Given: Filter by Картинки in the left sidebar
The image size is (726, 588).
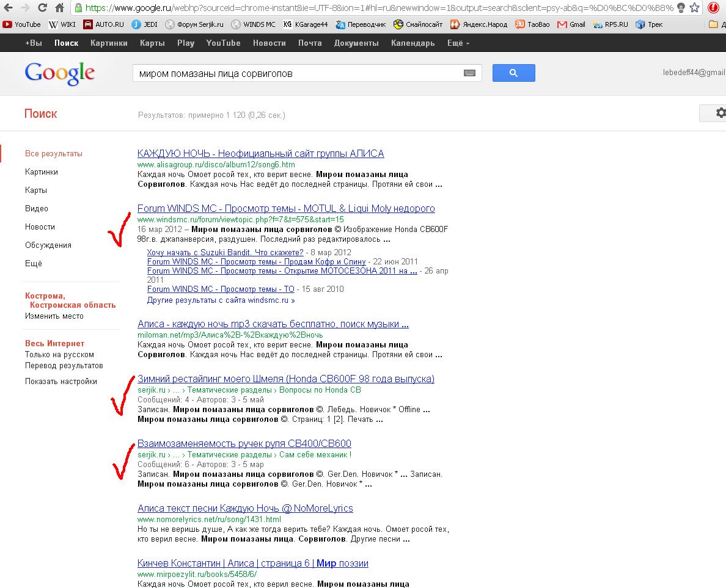Looking at the screenshot, I should pos(41,172).
